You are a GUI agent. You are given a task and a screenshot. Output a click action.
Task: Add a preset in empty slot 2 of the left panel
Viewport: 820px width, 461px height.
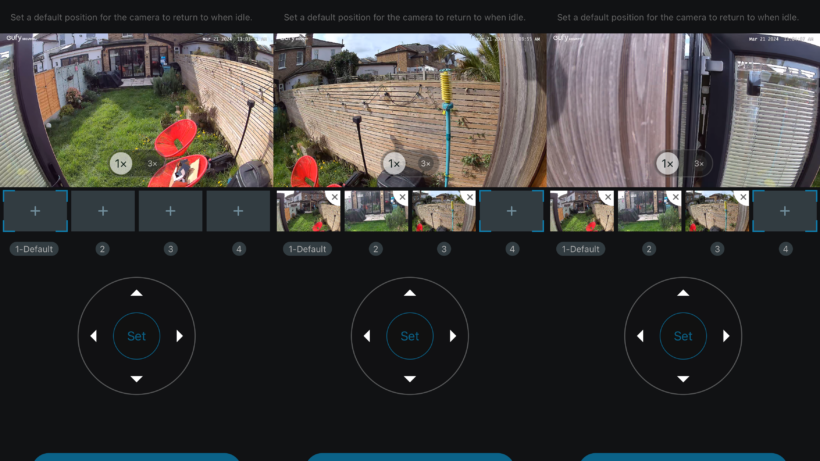tap(103, 211)
